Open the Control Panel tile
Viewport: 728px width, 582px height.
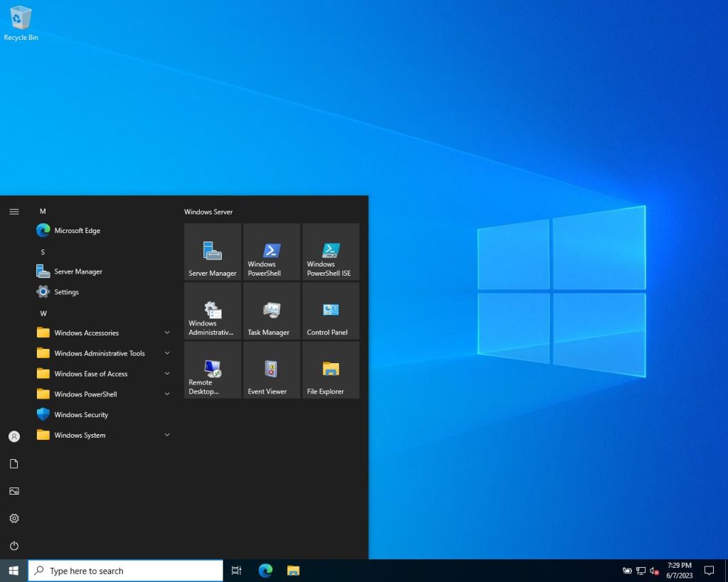click(330, 311)
